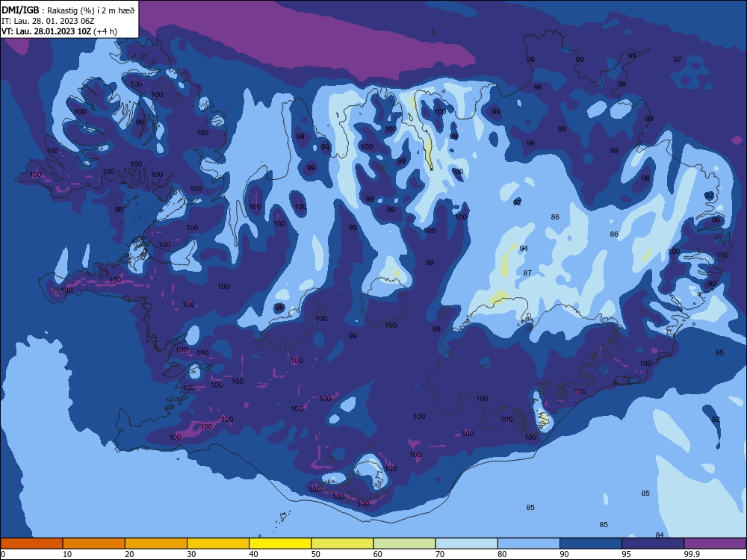Image resolution: width=747 pixels, height=560 pixels.
Task: Click the '94' humidity value on the map
Action: point(524,248)
